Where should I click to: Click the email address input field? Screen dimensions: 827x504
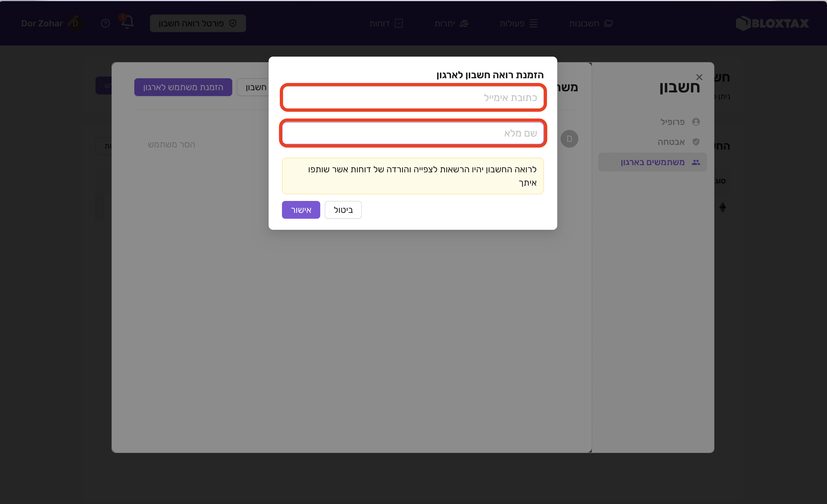(x=413, y=97)
